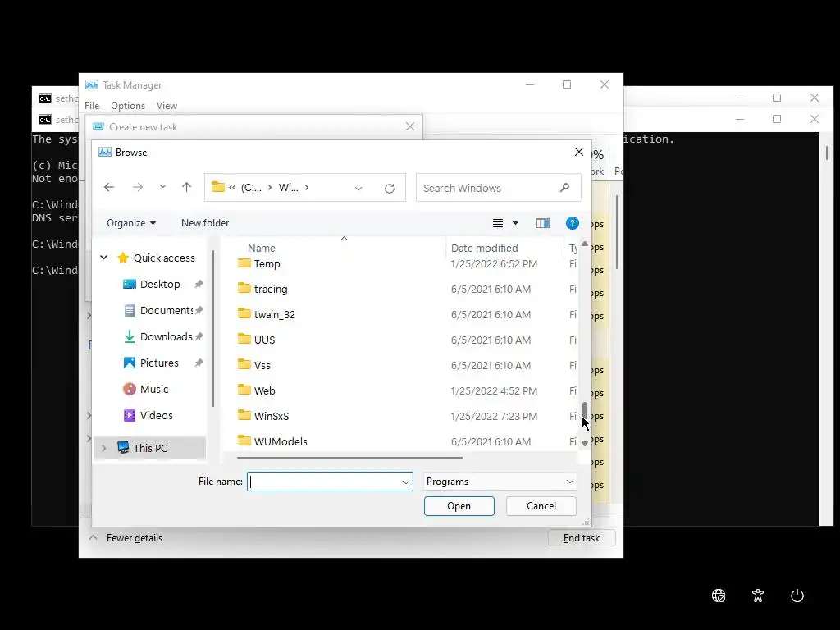Open the network globe icon on login screen
The height and width of the screenshot is (630, 840).
click(719, 596)
